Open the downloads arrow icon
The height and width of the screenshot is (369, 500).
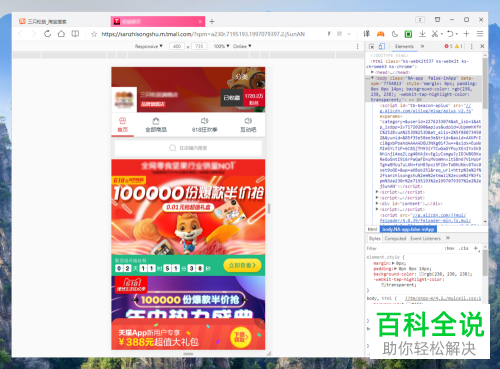pyautogui.click(x=422, y=34)
